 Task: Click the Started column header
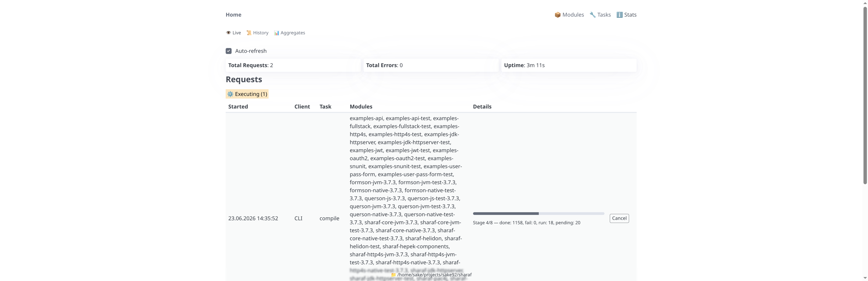click(238, 107)
